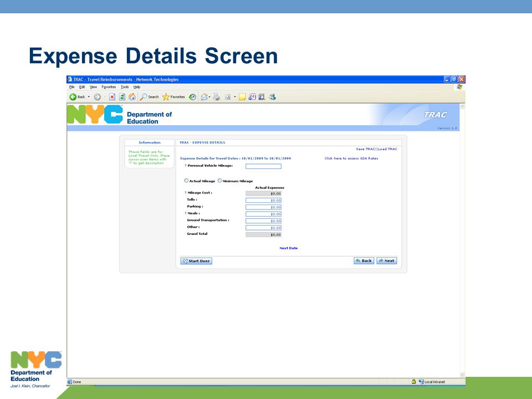The height and width of the screenshot is (399, 532).
Task: Click the History clock icon in toolbar
Action: (x=192, y=97)
